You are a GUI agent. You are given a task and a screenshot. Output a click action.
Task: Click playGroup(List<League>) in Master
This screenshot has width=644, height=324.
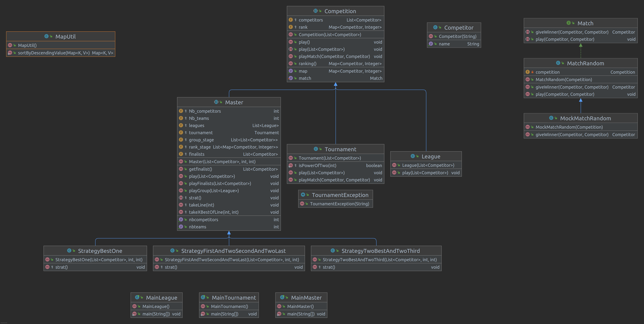point(229,191)
